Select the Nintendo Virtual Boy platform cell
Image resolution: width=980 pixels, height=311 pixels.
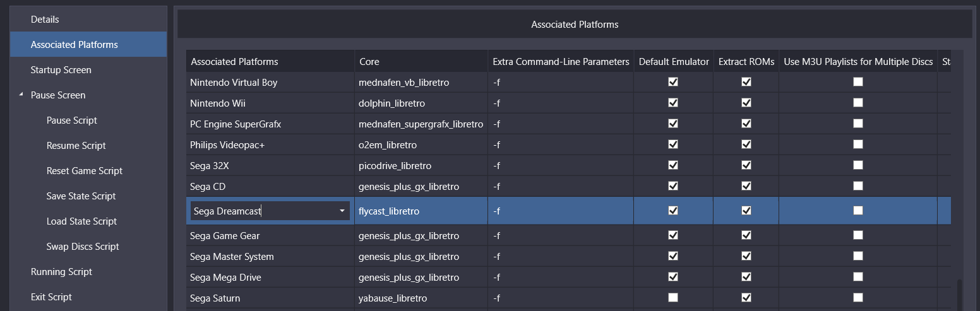pyautogui.click(x=270, y=82)
